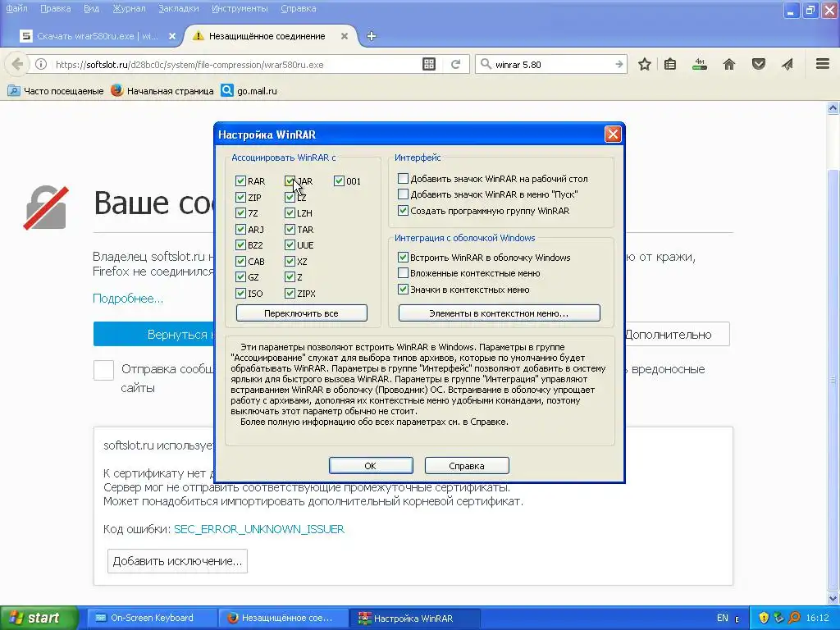
Task: Click 'Элементы в контекстном меню...' button
Action: coord(500,313)
